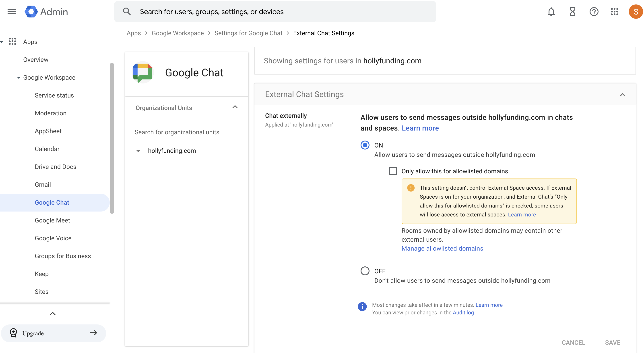
Task: Open the main hamburger menu
Action: pos(12,12)
